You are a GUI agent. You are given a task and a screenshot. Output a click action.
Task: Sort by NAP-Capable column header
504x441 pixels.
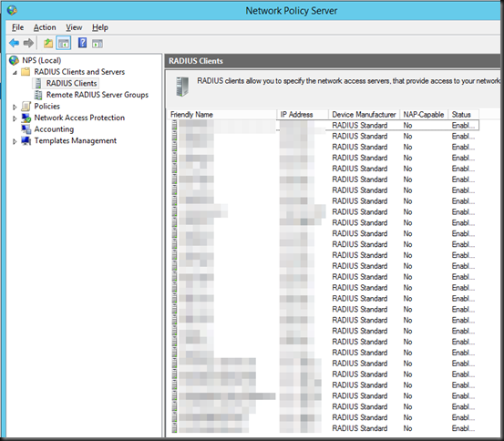click(x=424, y=115)
